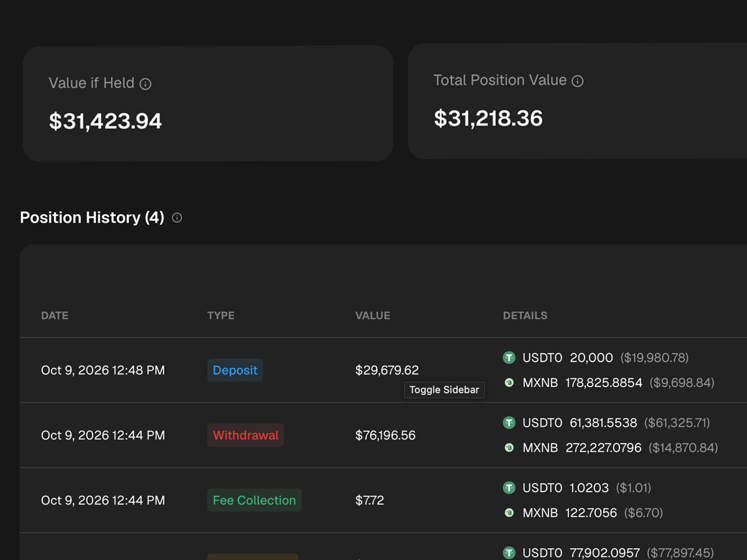Select the $76,196.56 withdrawal value
Image resolution: width=747 pixels, height=560 pixels.
(x=385, y=436)
